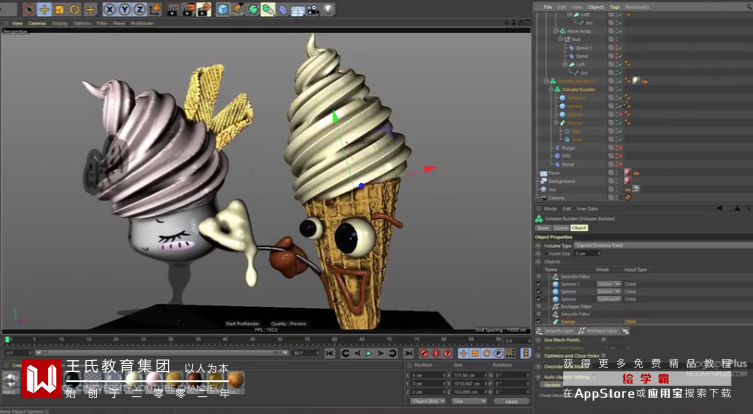Open the Cube primitive object icon

[x=222, y=9]
